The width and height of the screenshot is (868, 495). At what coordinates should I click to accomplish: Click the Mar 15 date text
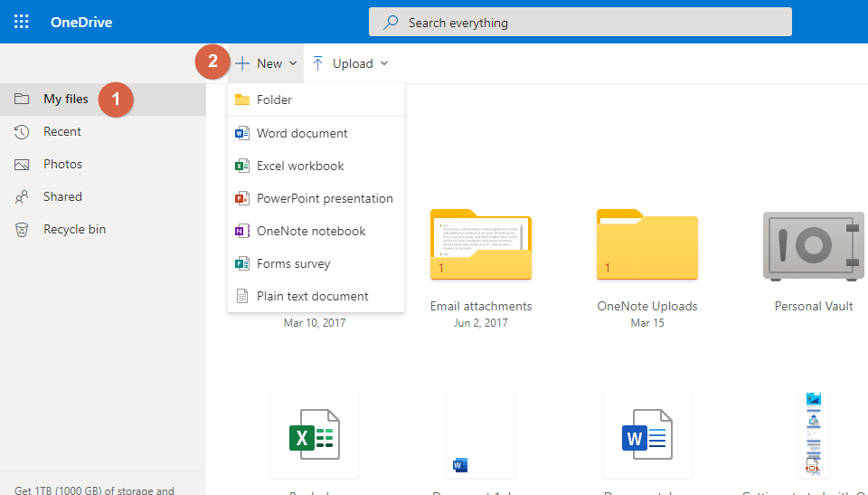pyautogui.click(x=647, y=322)
